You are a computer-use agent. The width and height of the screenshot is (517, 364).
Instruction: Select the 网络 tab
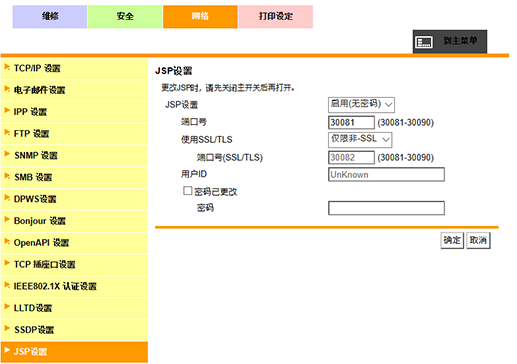[x=200, y=16]
